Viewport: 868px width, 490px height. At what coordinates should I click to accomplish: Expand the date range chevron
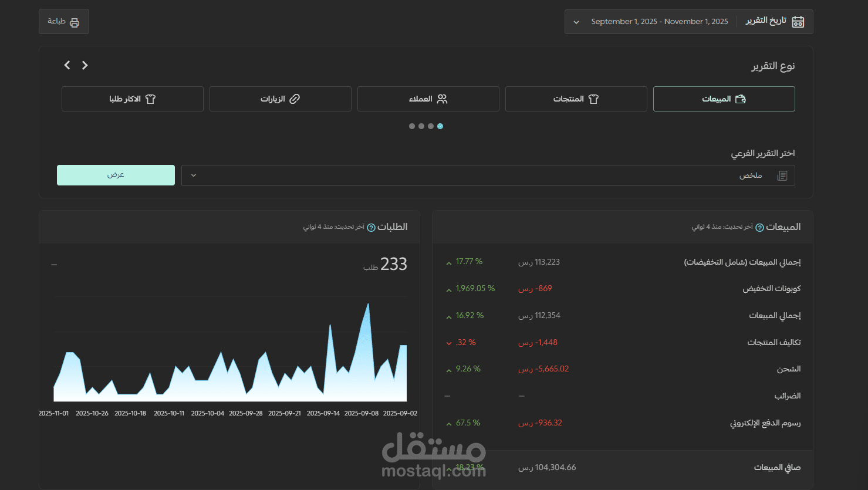point(576,22)
